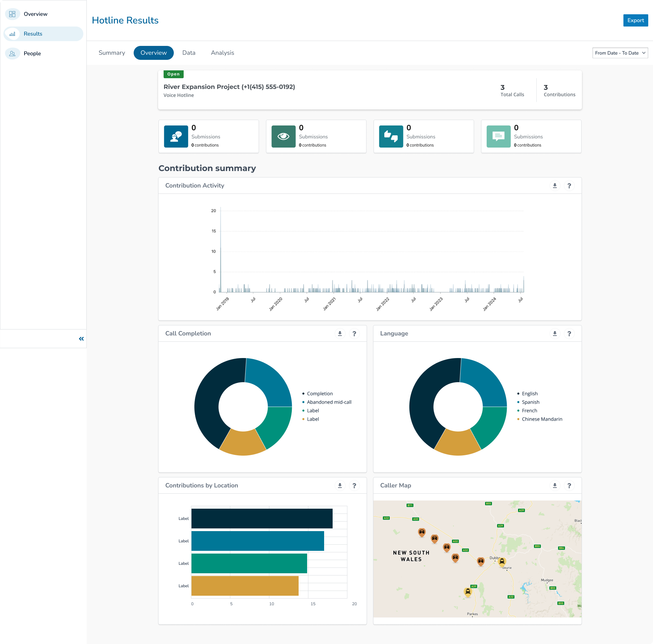Click the thumbs up/down submissions icon
The image size is (653, 644).
391,136
